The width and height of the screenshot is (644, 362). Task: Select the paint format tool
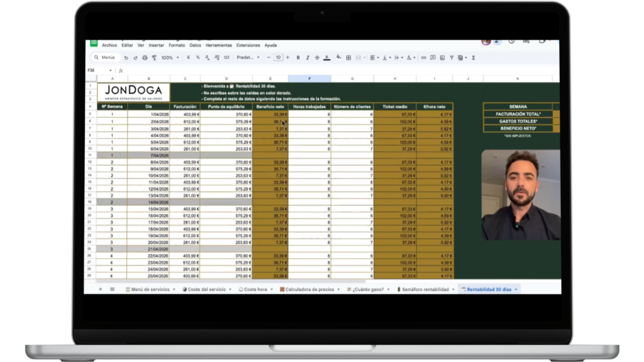(x=154, y=58)
